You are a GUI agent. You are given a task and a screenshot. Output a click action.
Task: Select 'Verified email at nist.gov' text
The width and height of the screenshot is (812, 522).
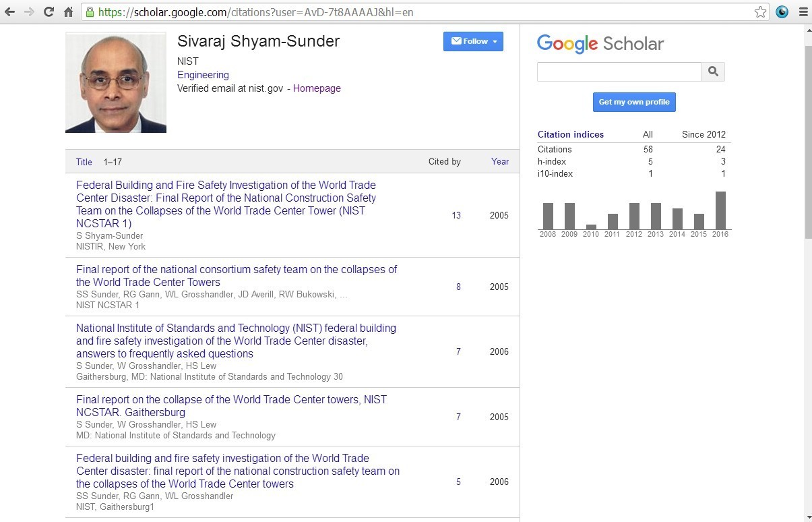(230, 88)
